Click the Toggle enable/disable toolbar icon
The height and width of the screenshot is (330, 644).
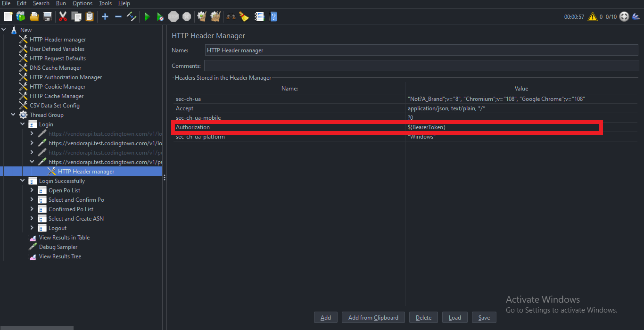click(132, 16)
